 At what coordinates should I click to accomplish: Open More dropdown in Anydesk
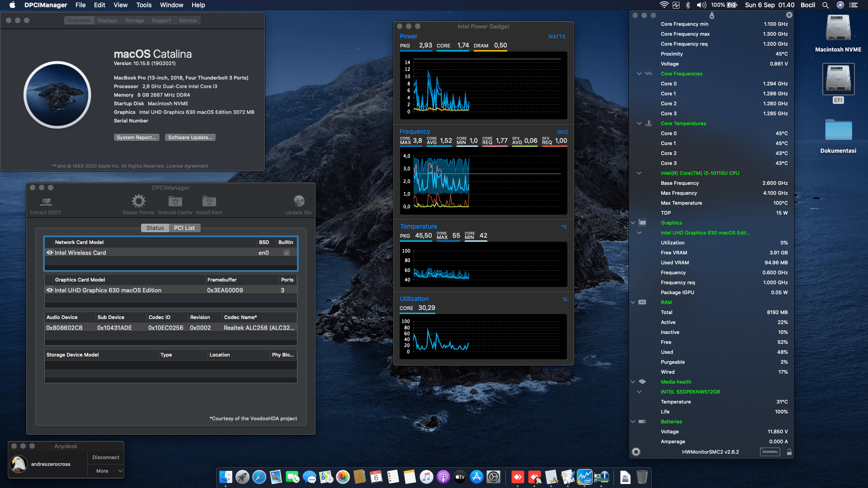(106, 471)
